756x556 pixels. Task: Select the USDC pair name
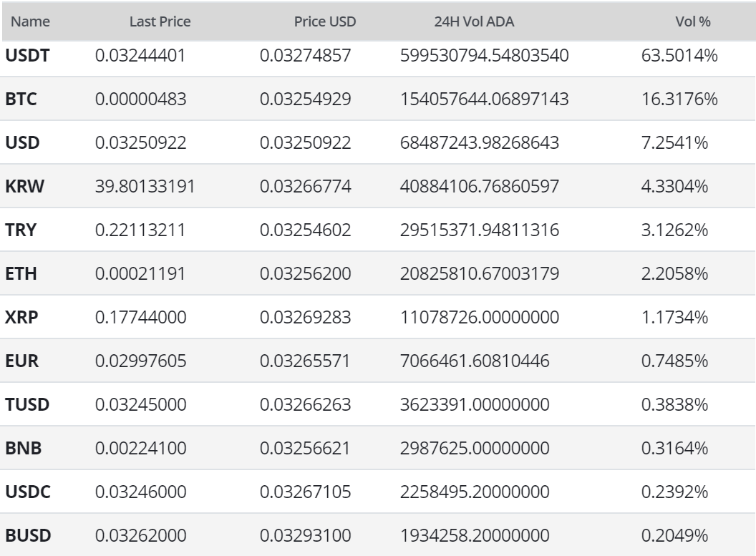coord(28,492)
